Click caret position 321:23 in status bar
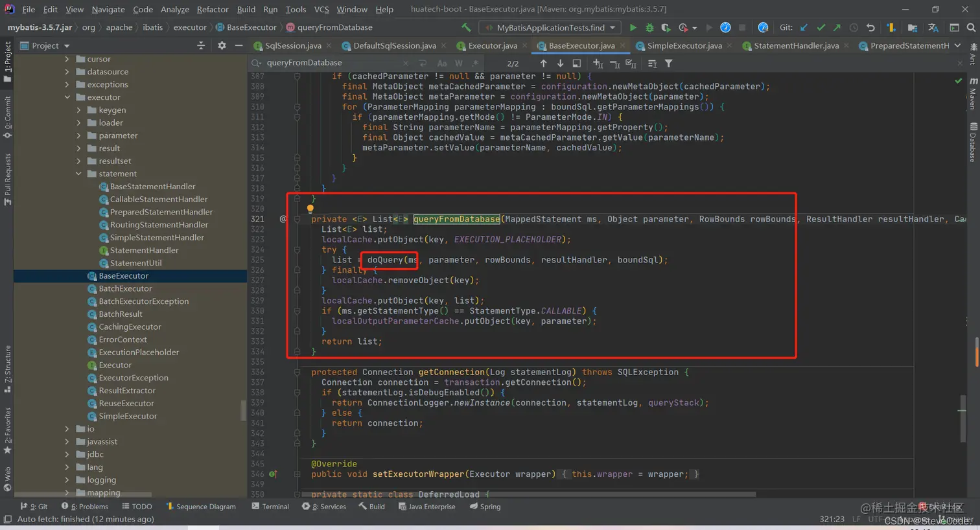980x530 pixels. [832, 519]
